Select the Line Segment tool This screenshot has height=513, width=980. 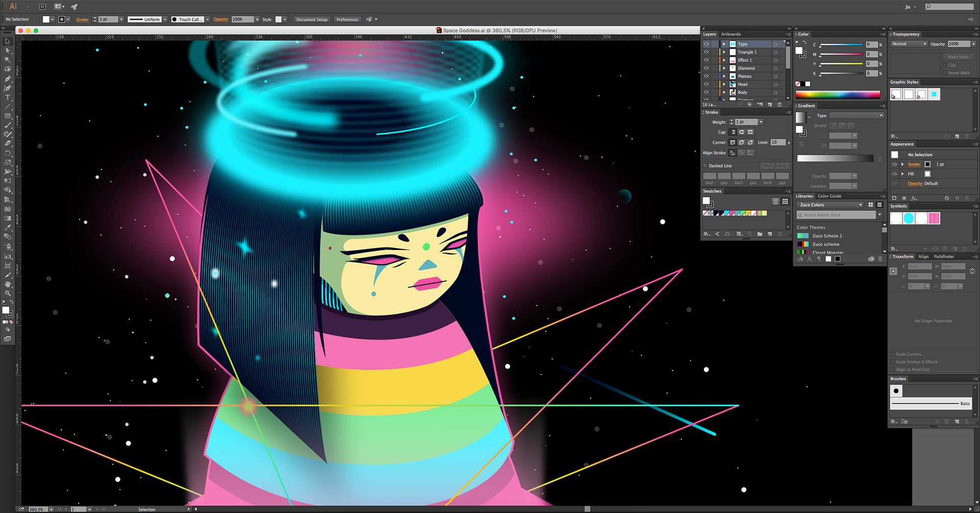tap(8, 107)
